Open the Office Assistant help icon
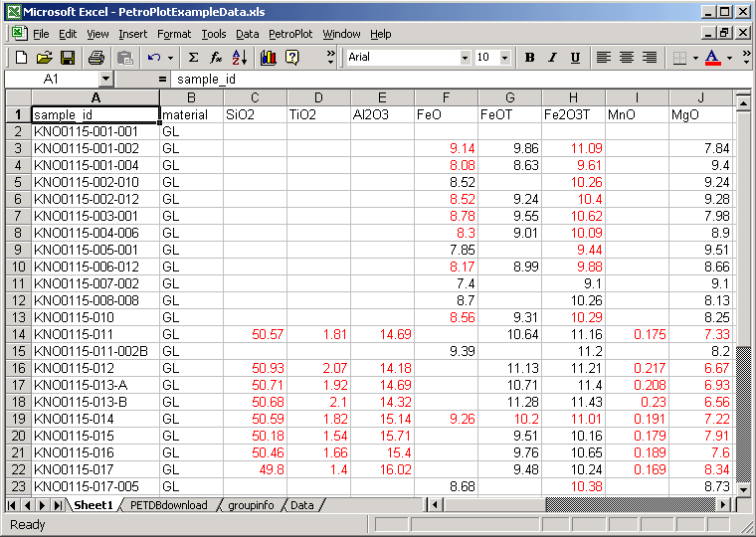Image resolution: width=756 pixels, height=537 pixels. (x=291, y=58)
